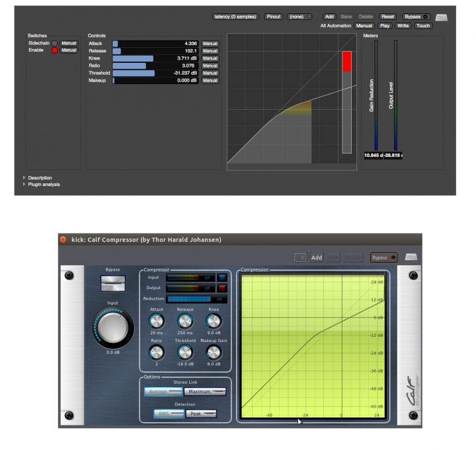Select Peak detection mode
The height and width of the screenshot is (450, 476).
[201, 414]
